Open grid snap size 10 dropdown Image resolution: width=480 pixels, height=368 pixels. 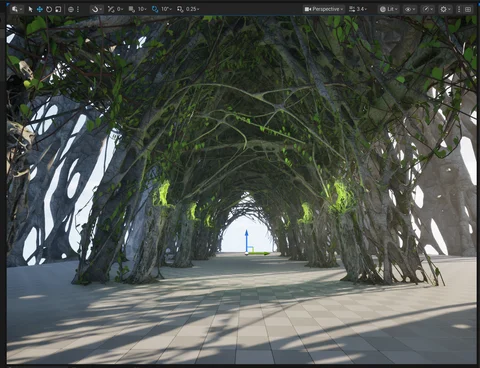(142, 9)
